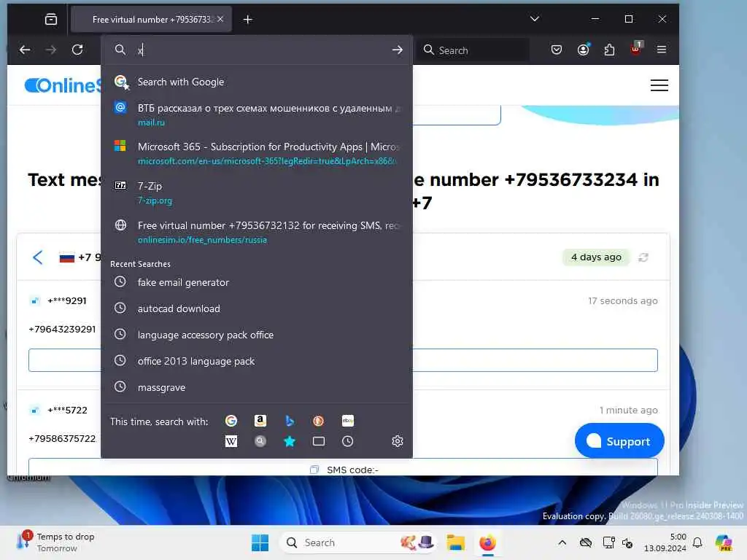Open the Windows Start menu
Viewport: 747px width, 560px height.
pyautogui.click(x=260, y=542)
